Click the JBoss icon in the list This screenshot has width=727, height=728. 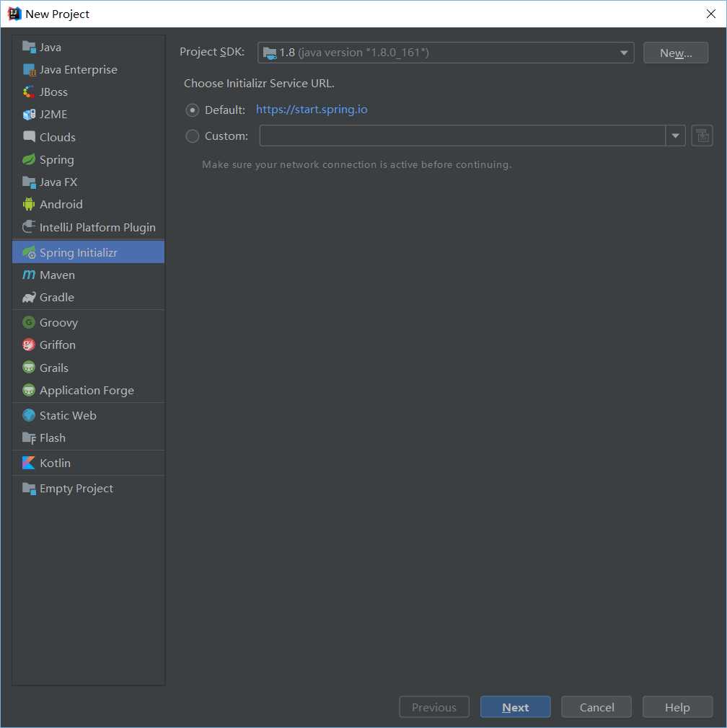(x=29, y=92)
